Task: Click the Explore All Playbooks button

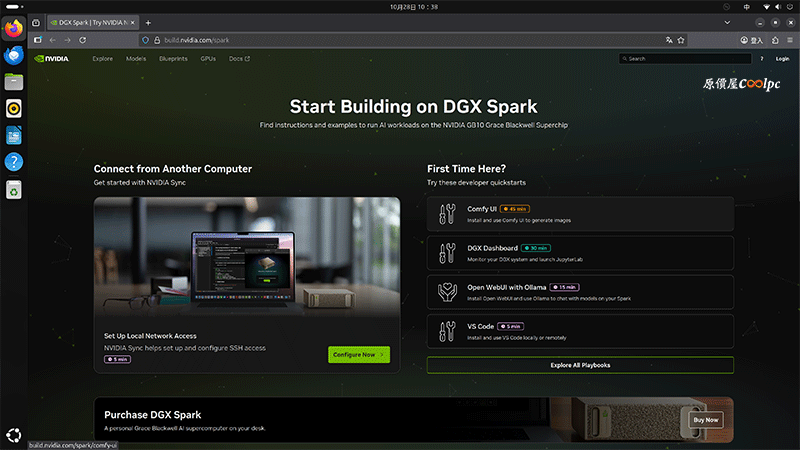Action: point(580,365)
